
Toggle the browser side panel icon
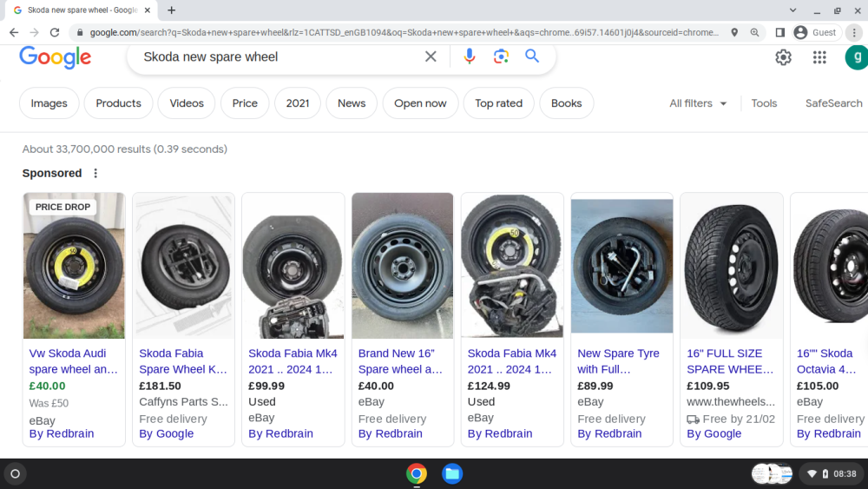tap(780, 33)
